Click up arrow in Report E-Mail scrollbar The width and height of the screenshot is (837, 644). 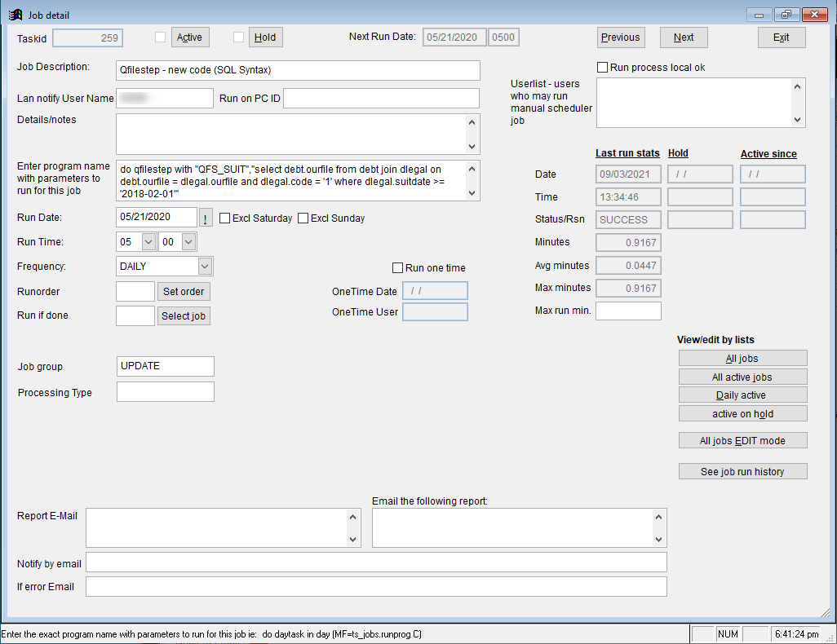coord(353,517)
